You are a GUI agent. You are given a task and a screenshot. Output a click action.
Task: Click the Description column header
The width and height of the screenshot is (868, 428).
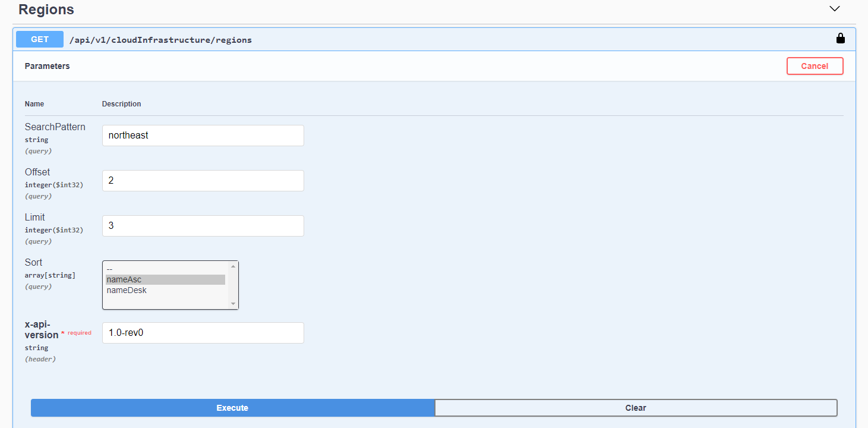[122, 103]
